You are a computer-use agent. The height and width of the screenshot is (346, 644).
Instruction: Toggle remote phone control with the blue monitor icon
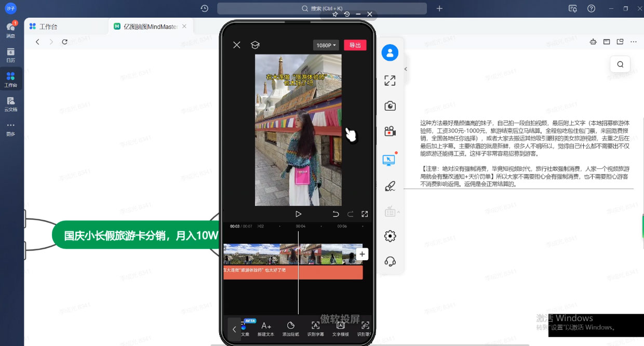point(390,159)
